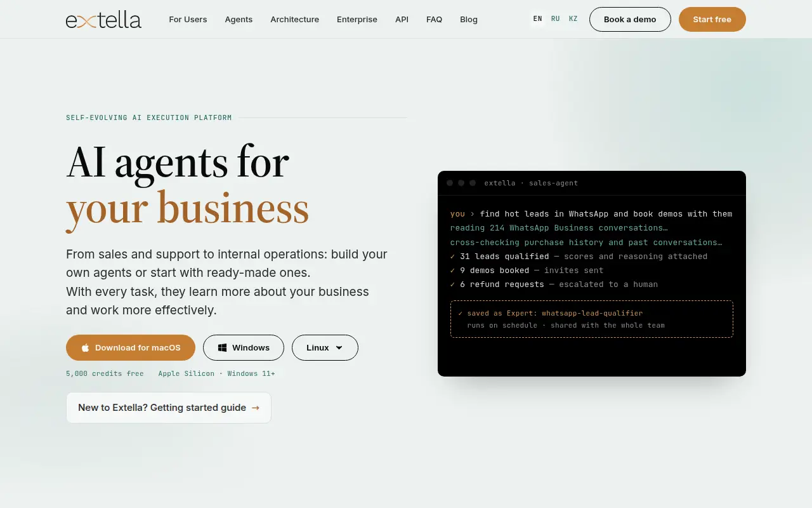Open the For Users nav item
Viewport: 812px width, 508px height.
pyautogui.click(x=188, y=20)
